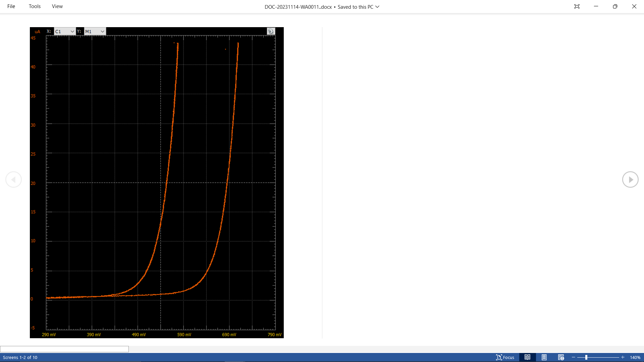Open the Tools menu
Image resolution: width=644 pixels, height=362 pixels.
click(x=34, y=6)
